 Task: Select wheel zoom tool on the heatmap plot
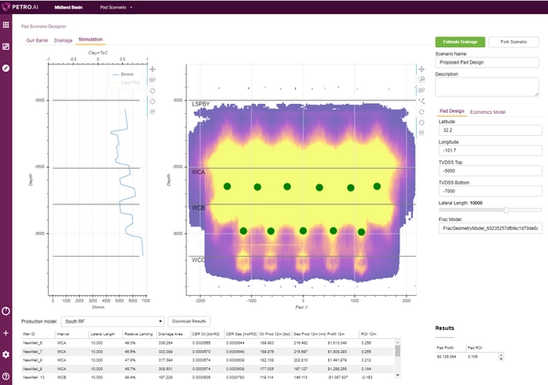(421, 112)
